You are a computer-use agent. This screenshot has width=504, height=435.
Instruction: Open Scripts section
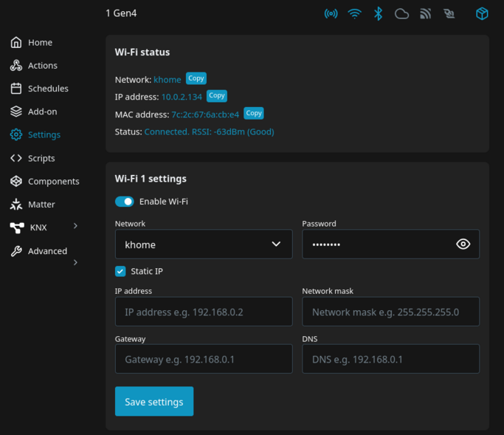pos(41,158)
